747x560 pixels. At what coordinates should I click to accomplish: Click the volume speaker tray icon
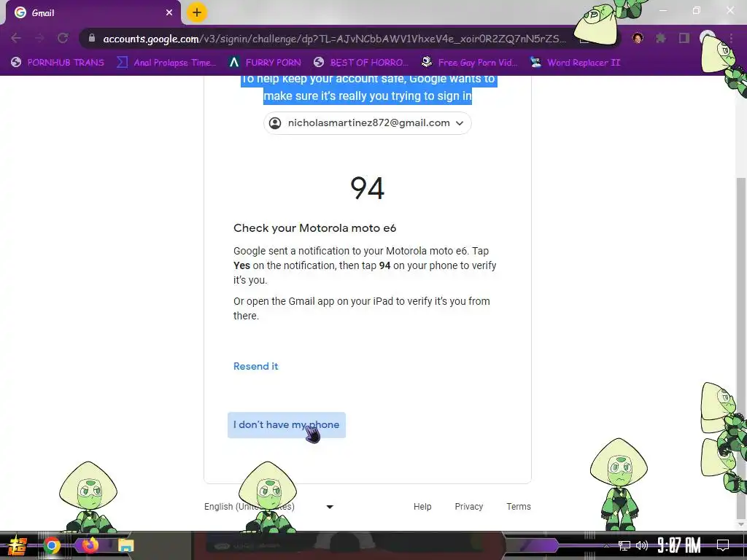642,545
